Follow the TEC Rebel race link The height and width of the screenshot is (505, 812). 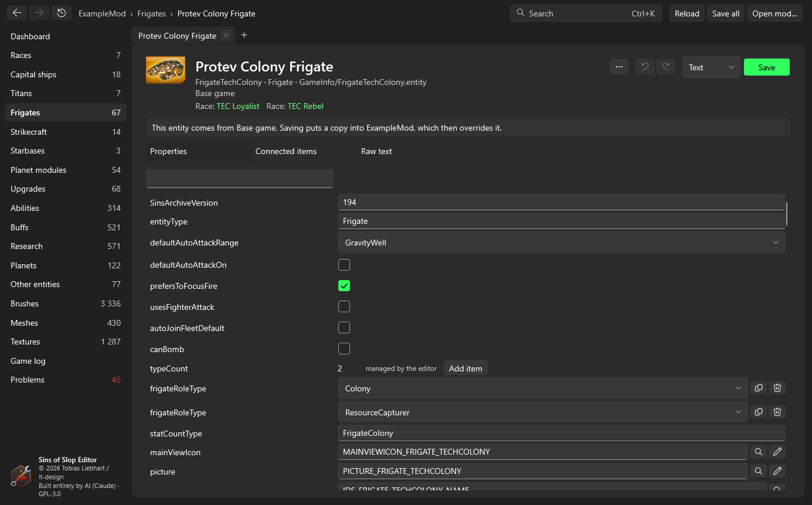[305, 106]
